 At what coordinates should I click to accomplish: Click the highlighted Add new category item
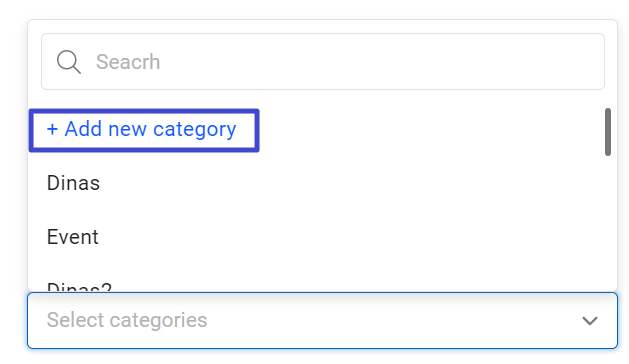[x=144, y=130]
